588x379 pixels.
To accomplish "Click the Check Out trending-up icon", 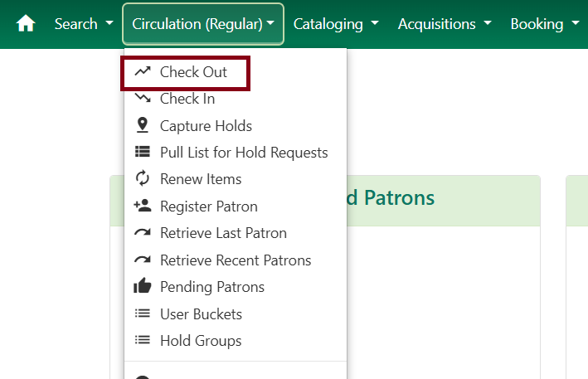I will tap(143, 72).
